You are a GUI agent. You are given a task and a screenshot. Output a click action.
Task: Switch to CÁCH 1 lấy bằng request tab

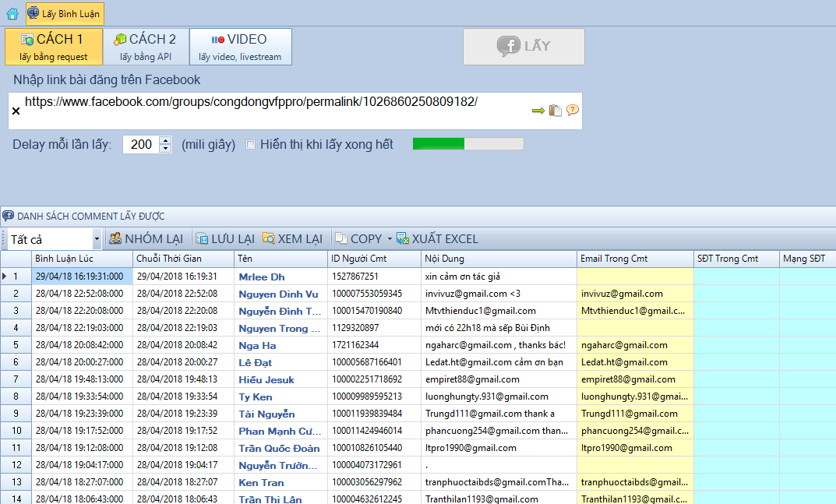(53, 47)
